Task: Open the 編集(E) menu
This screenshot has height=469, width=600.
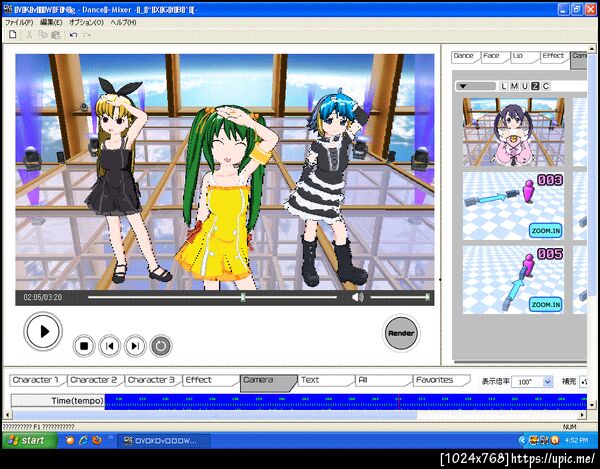Action: pos(51,23)
